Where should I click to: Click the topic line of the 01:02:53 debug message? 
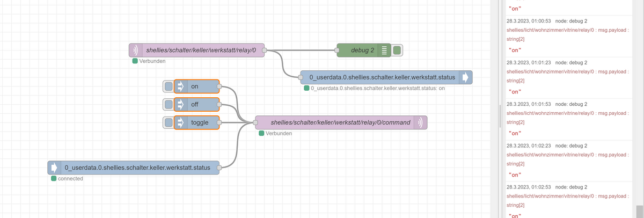pyautogui.click(x=567, y=196)
